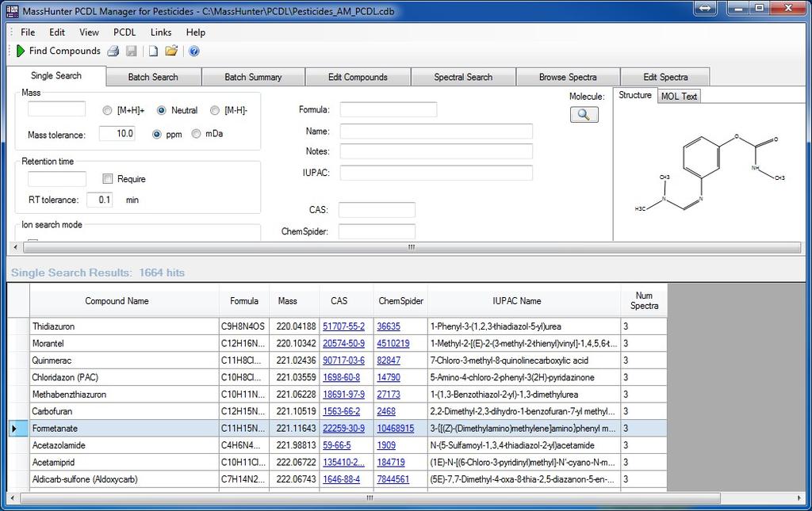812x511 pixels.
Task: Open CAS link 18691-97-9
Action: (344, 395)
